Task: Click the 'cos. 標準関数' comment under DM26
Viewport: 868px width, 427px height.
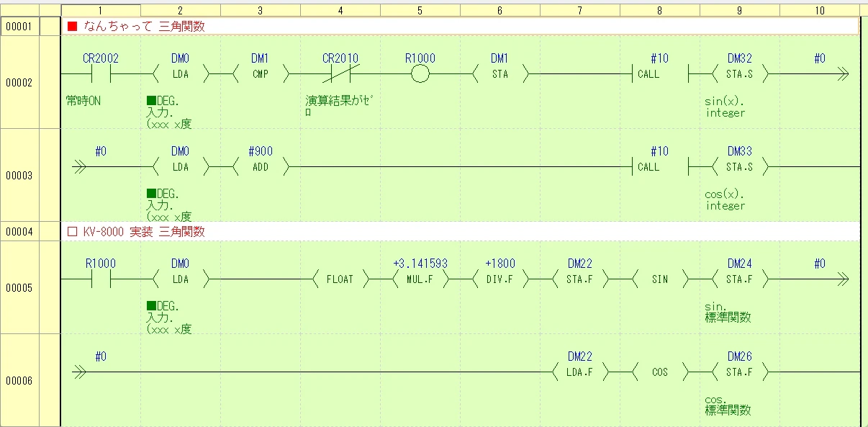Action: [x=728, y=405]
